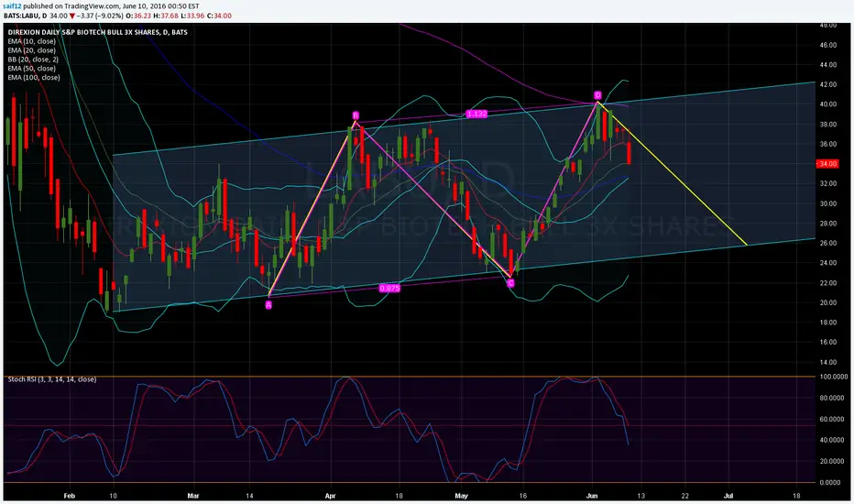Screen dimensions: 854x504
Task: Click pattern point marker D
Action: 597,94
